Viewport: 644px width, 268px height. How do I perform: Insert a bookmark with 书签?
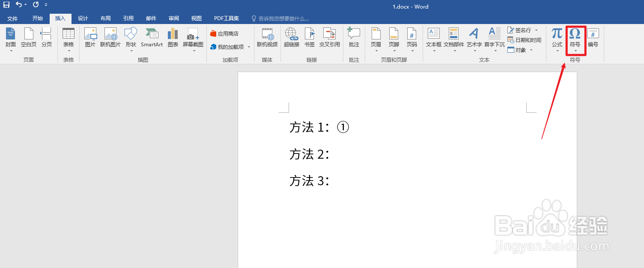(309, 39)
